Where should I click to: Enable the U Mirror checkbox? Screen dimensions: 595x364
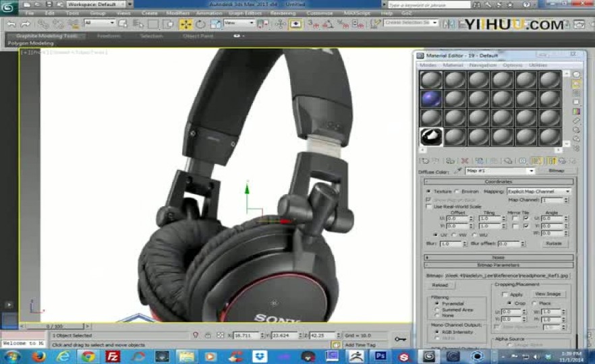[x=515, y=219]
